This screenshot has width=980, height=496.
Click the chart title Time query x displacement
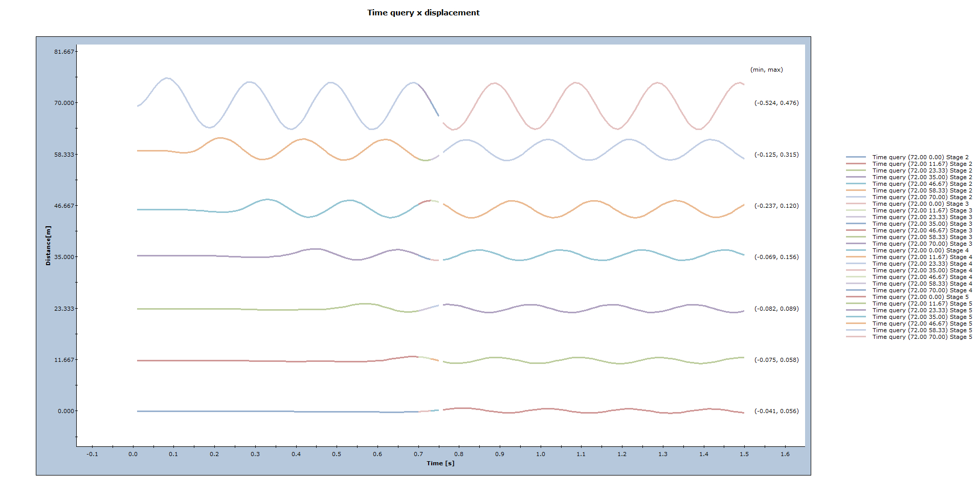423,12
